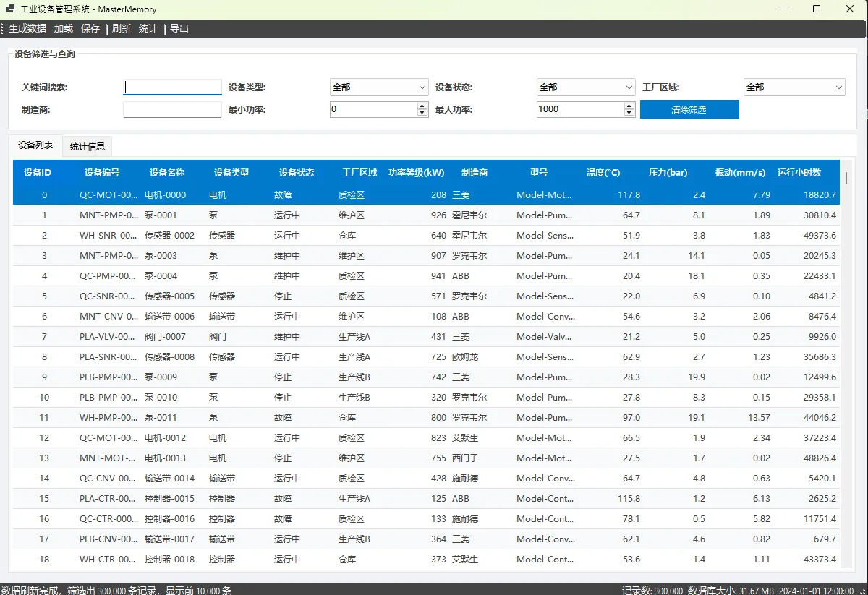This screenshot has width=868, height=595.
Task: Select the row for 泵-0011
Action: pos(161,418)
